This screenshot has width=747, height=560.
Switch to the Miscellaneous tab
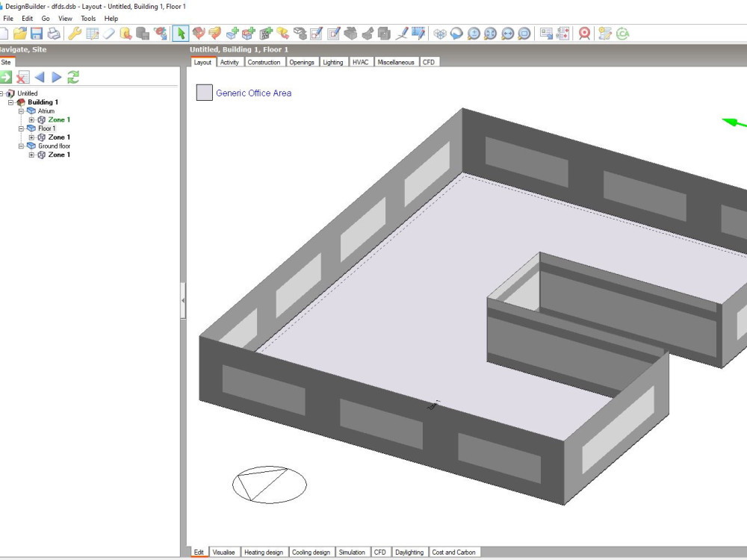click(x=395, y=62)
